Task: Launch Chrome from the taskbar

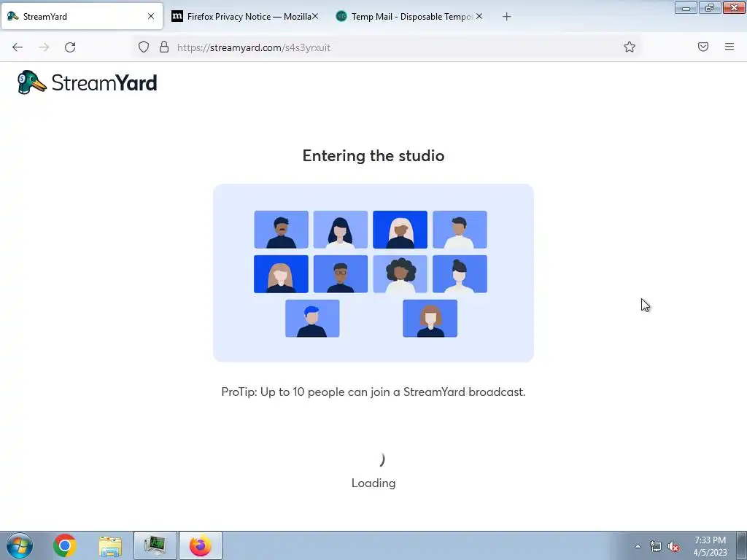Action: tap(65, 545)
